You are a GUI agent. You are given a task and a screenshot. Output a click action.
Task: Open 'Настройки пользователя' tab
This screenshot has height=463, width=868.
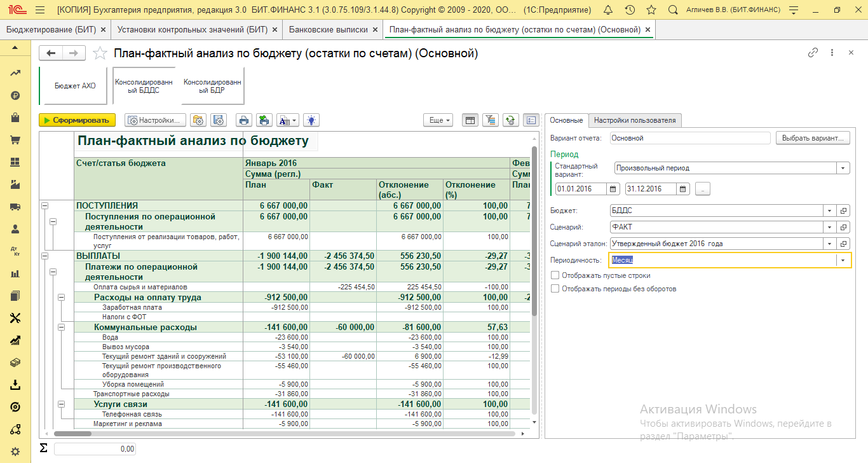635,120
